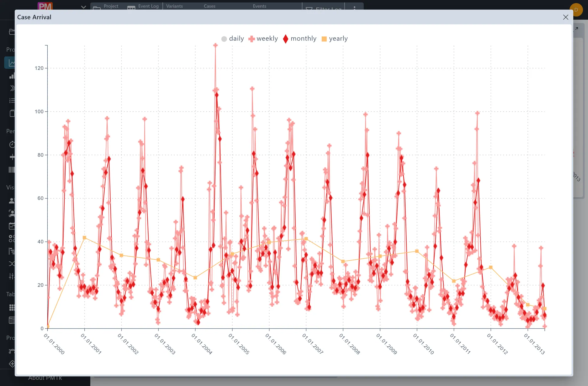Open the user avatar D menu
This screenshot has height=386, width=588.
(x=576, y=10)
